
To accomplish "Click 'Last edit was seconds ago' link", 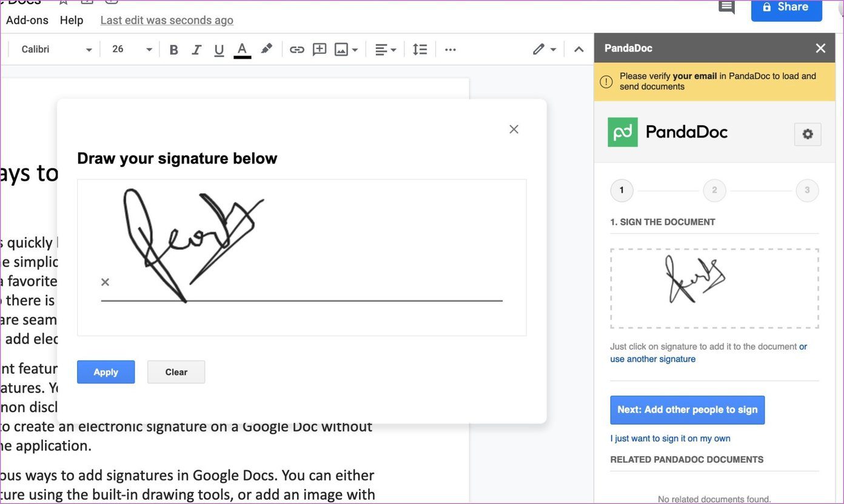I will pos(167,20).
